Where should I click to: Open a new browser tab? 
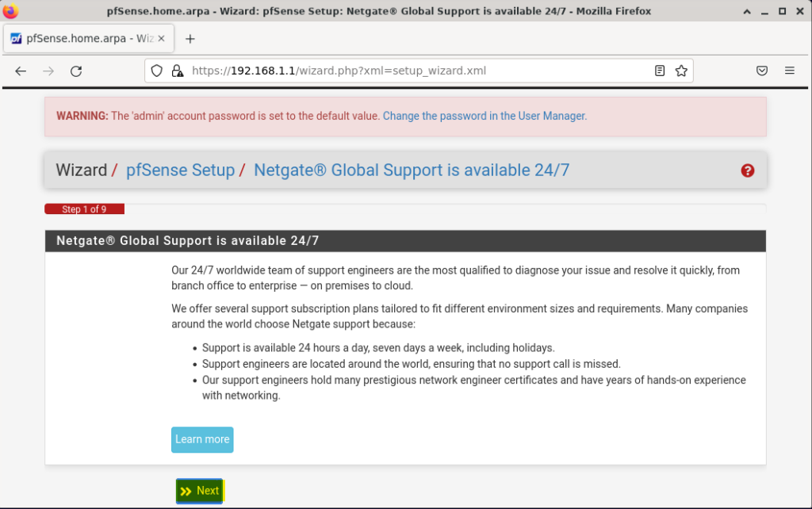pos(190,39)
